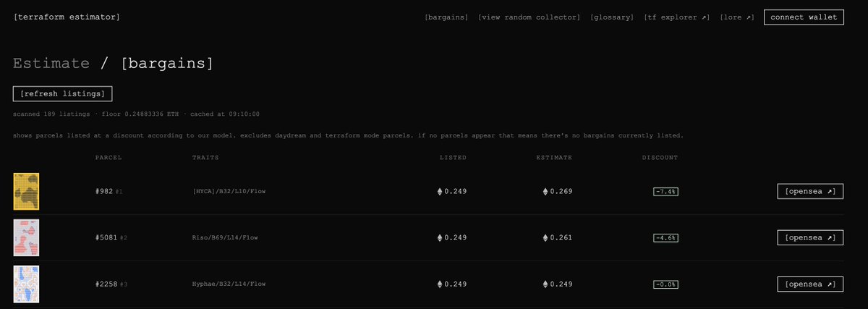
Task: Click the DISCOUNT column header
Action: pos(660,157)
